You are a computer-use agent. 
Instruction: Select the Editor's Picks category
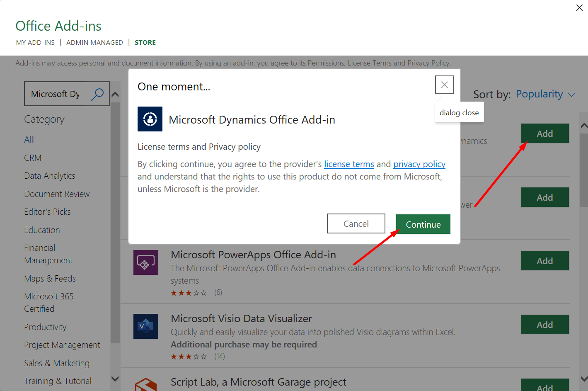click(x=47, y=212)
